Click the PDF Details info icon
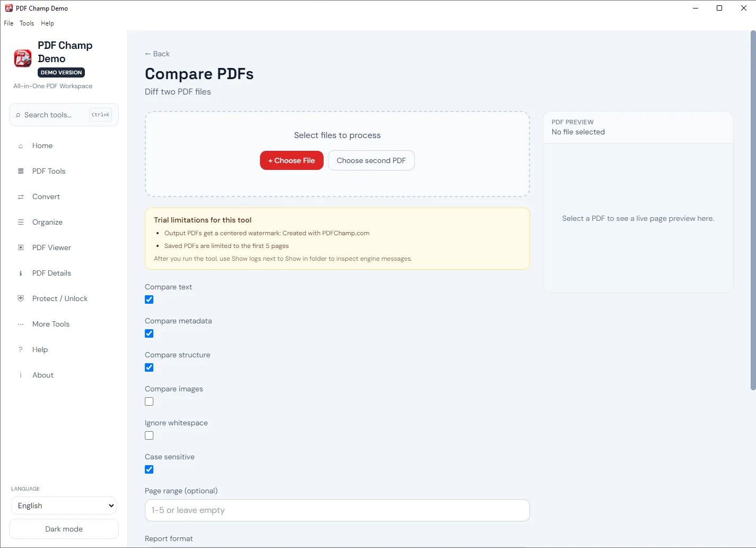Screen dimensions: 756x548 point(21,273)
